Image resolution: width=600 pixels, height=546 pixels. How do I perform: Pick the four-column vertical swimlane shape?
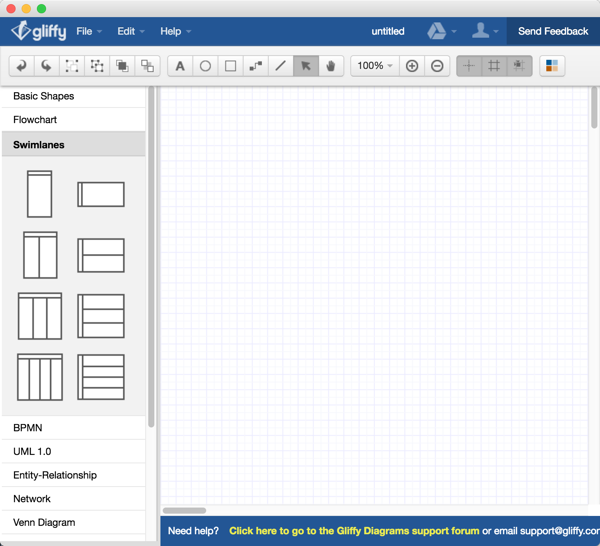(x=40, y=377)
